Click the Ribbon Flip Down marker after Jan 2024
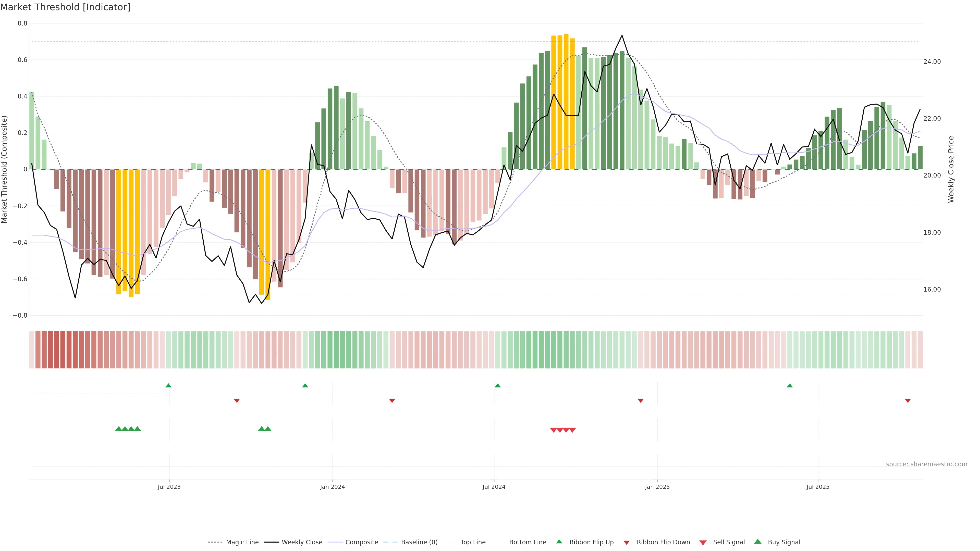The image size is (980, 551). 392,401
